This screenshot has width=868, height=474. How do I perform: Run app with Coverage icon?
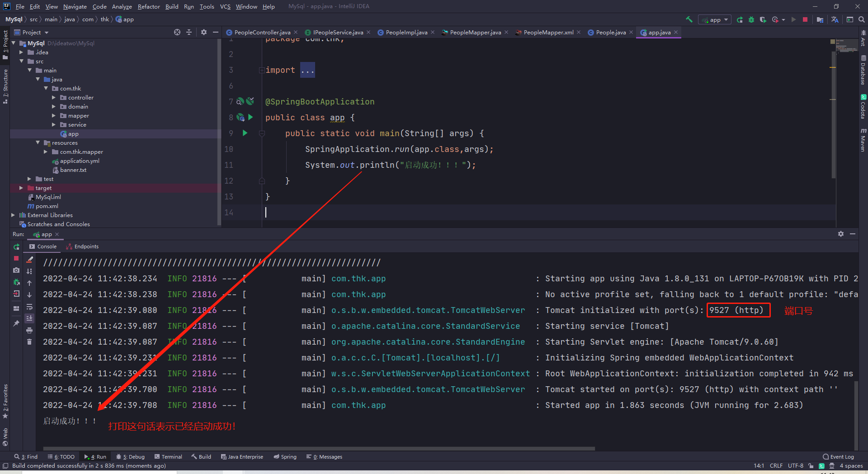pos(763,19)
